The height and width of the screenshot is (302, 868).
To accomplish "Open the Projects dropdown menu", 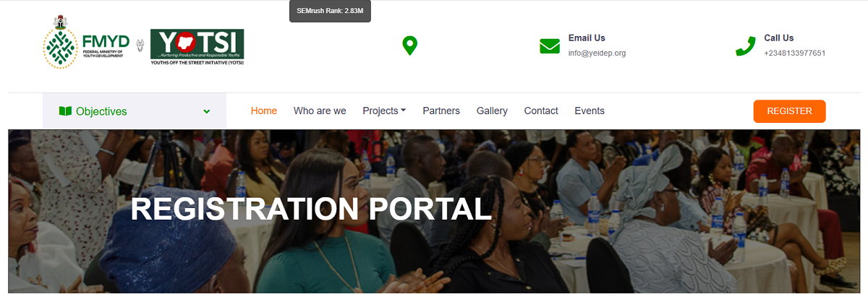I will 384,111.
